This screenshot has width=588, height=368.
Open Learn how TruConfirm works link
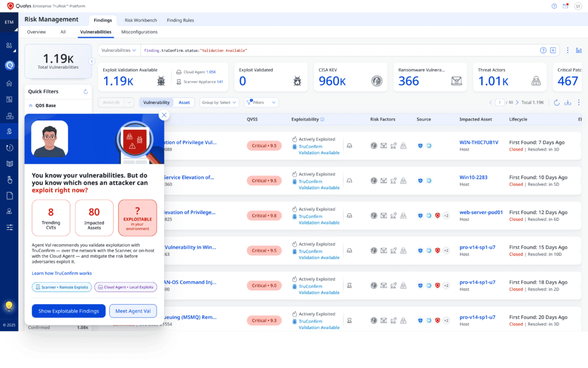pyautogui.click(x=62, y=273)
